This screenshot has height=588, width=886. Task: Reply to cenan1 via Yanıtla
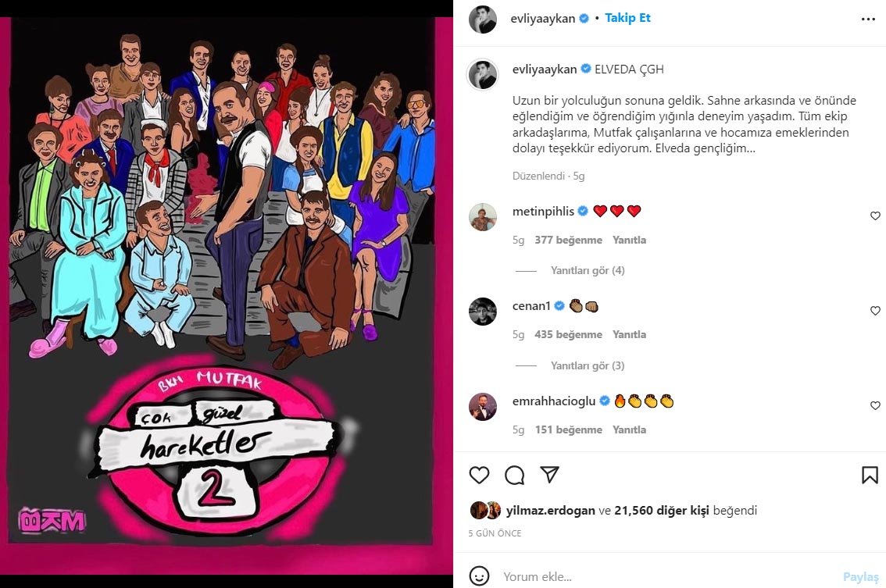coord(630,334)
